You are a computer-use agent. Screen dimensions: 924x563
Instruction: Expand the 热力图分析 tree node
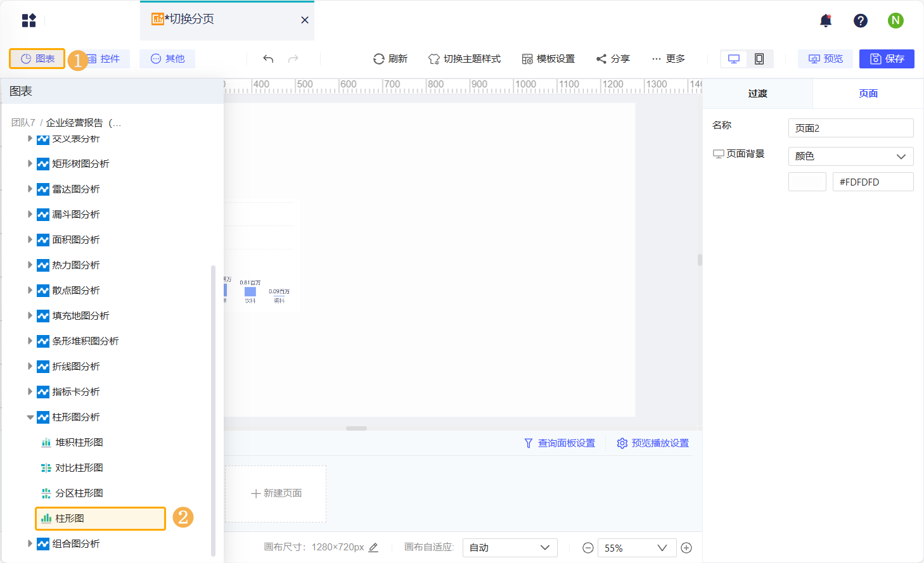pyautogui.click(x=30, y=265)
